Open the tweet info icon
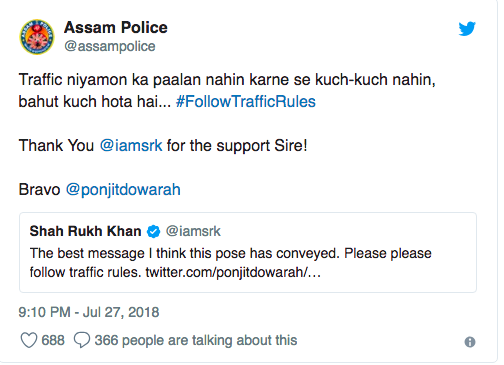This screenshot has width=504, height=365. coord(470,342)
